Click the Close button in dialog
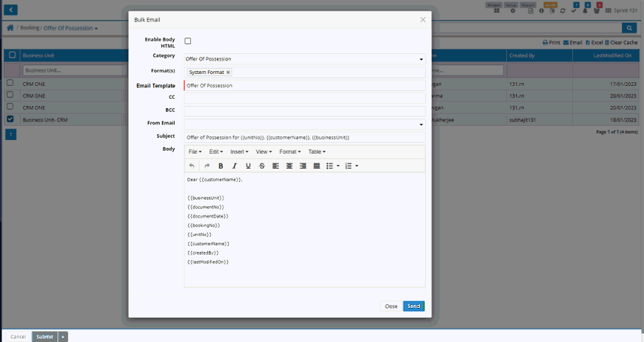 pyautogui.click(x=391, y=306)
